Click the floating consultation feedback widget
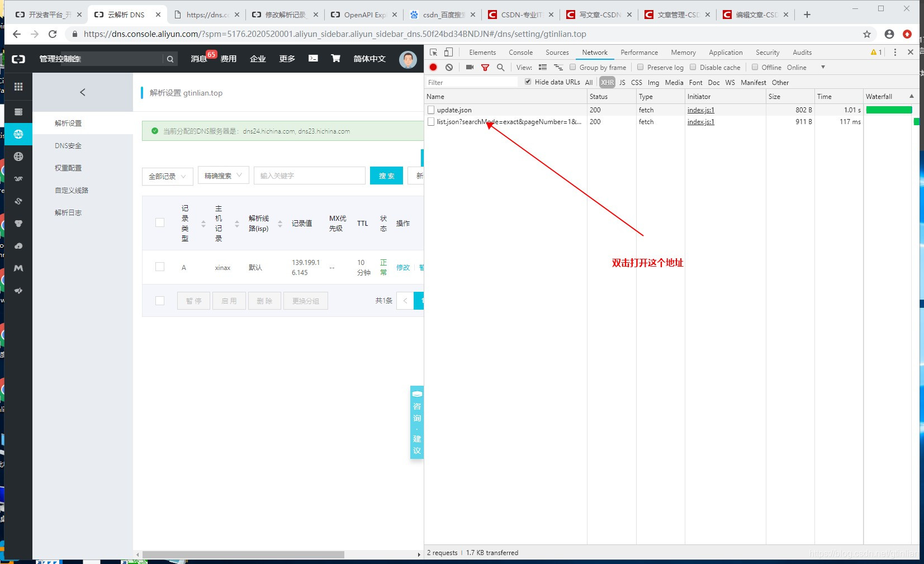Image resolution: width=924 pixels, height=564 pixels. click(417, 423)
